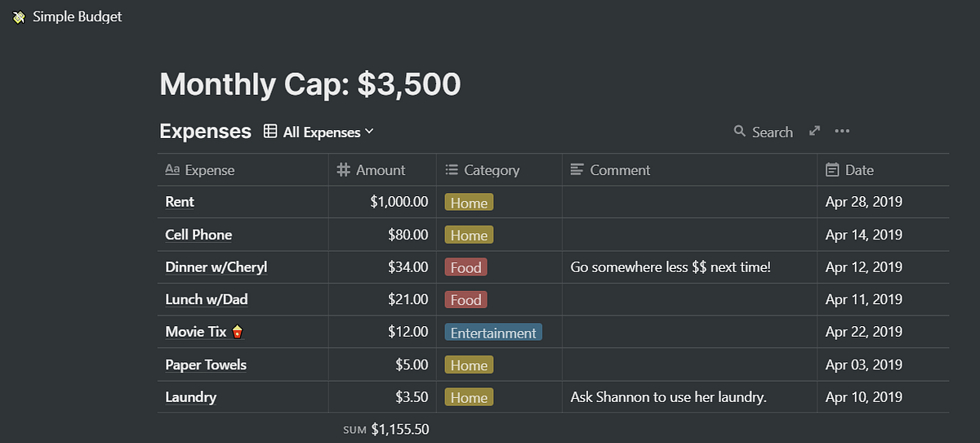Expand the database to full page
Screen dimensions: 980x443
pos(814,131)
